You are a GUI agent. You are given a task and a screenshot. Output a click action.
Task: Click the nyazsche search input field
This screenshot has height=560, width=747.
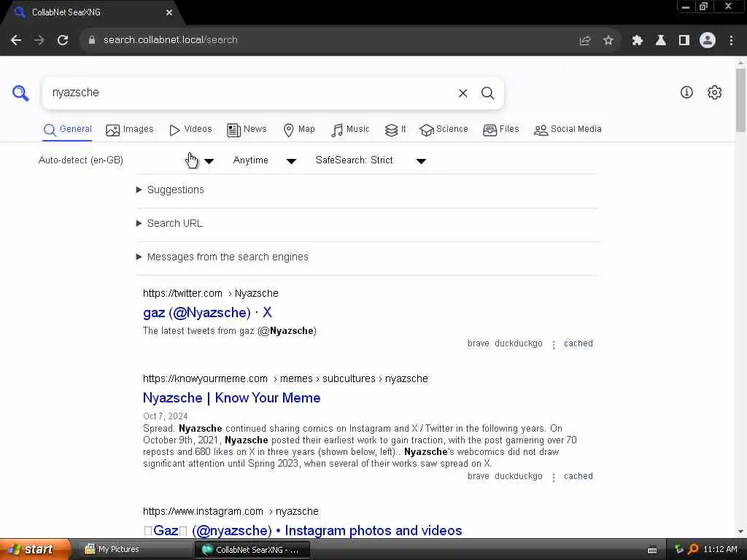[x=248, y=93]
